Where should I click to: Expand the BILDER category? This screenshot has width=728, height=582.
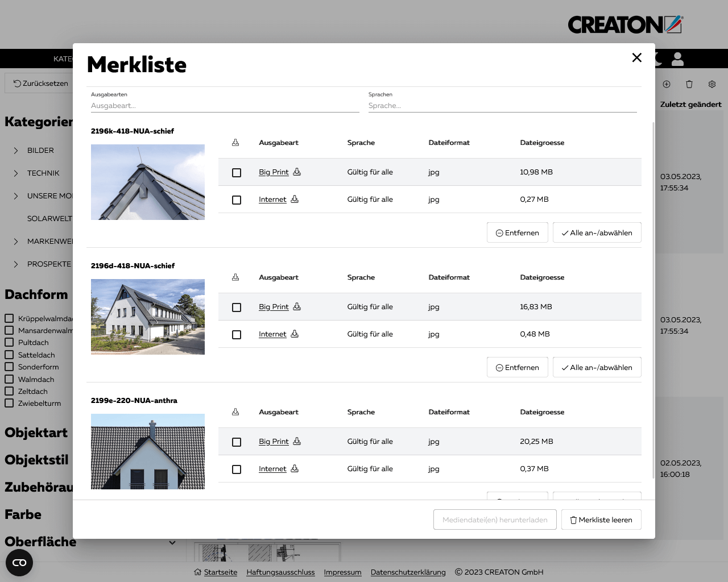pos(16,151)
